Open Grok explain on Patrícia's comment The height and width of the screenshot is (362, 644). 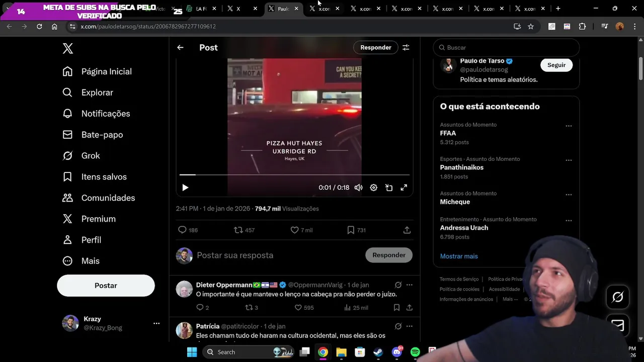click(398, 326)
